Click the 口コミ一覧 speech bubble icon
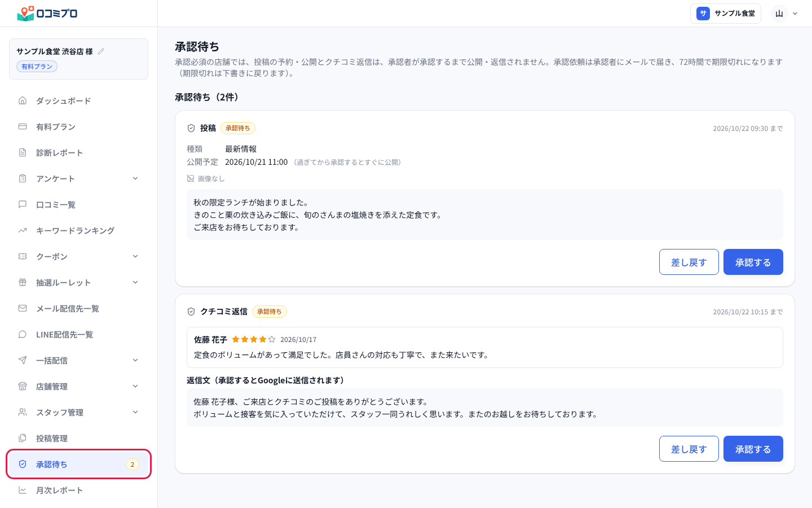Viewport: 812px width, 508px height. pos(23,204)
